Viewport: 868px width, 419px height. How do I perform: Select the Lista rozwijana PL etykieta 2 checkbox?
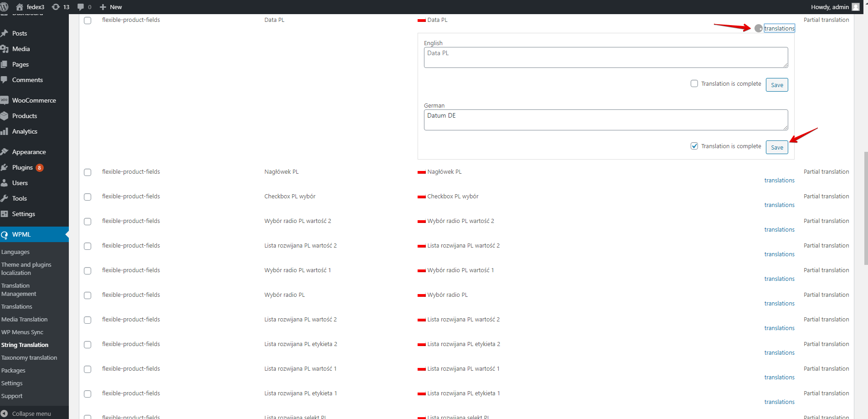click(x=88, y=345)
